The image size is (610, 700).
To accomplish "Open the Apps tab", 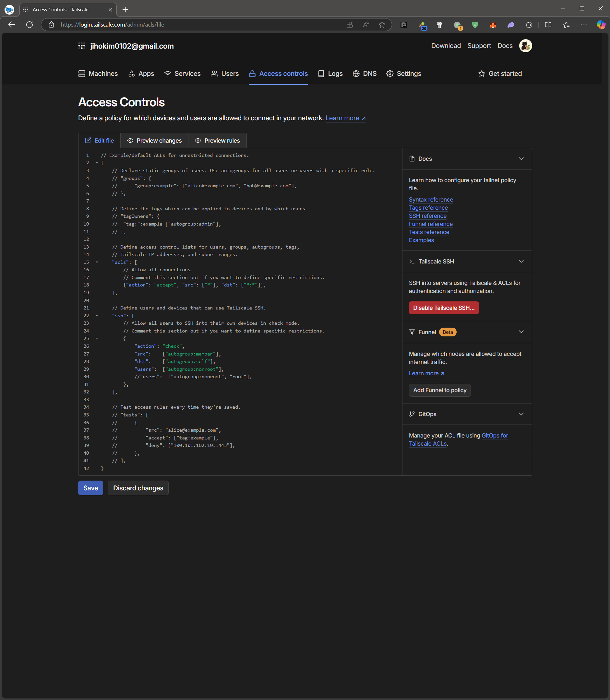I will click(141, 74).
